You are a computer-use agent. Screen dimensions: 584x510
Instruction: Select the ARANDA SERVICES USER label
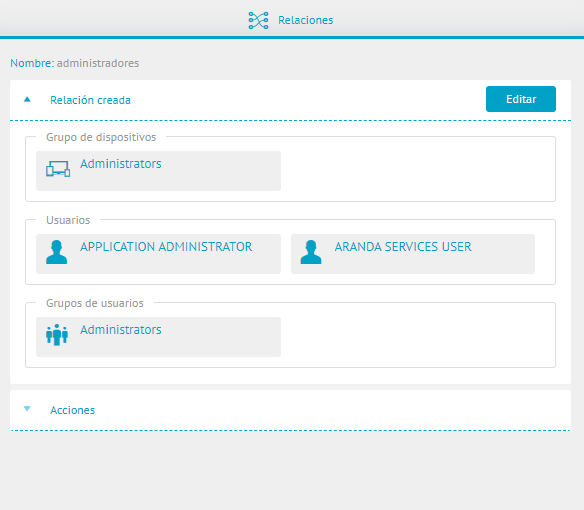[403, 247]
